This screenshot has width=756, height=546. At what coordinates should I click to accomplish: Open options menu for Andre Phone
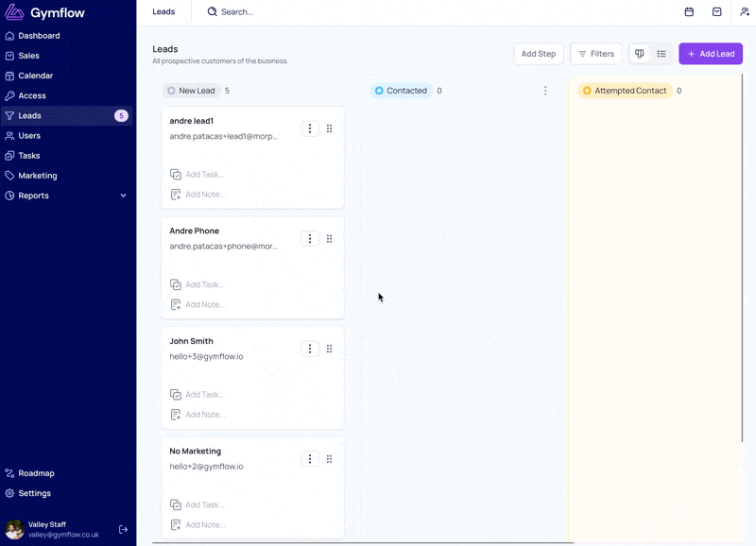tap(310, 239)
